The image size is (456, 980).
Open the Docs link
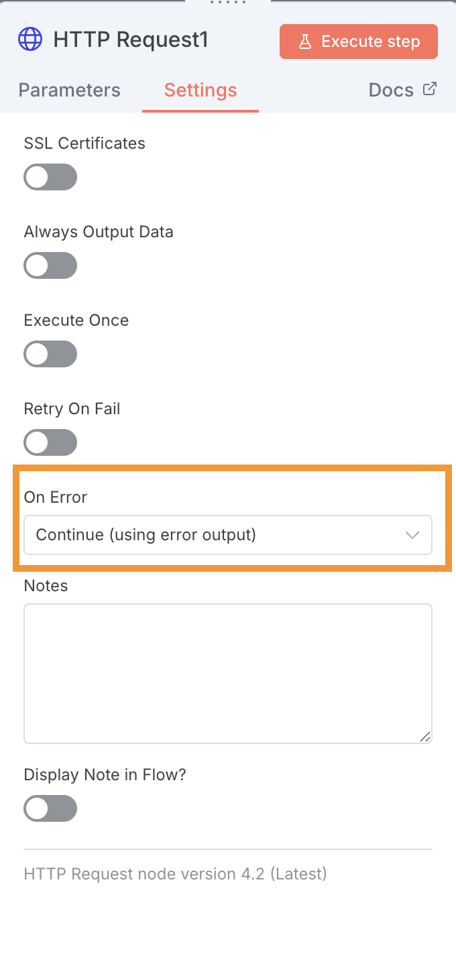tap(392, 90)
